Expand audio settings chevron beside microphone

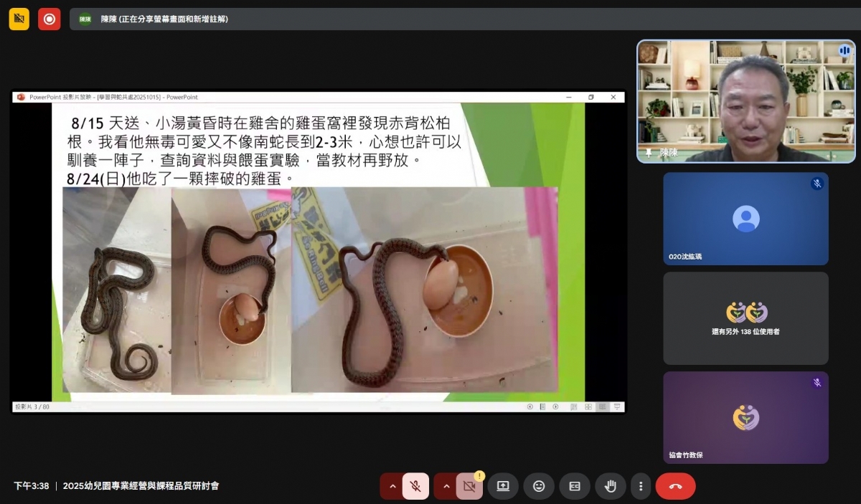pyautogui.click(x=392, y=486)
